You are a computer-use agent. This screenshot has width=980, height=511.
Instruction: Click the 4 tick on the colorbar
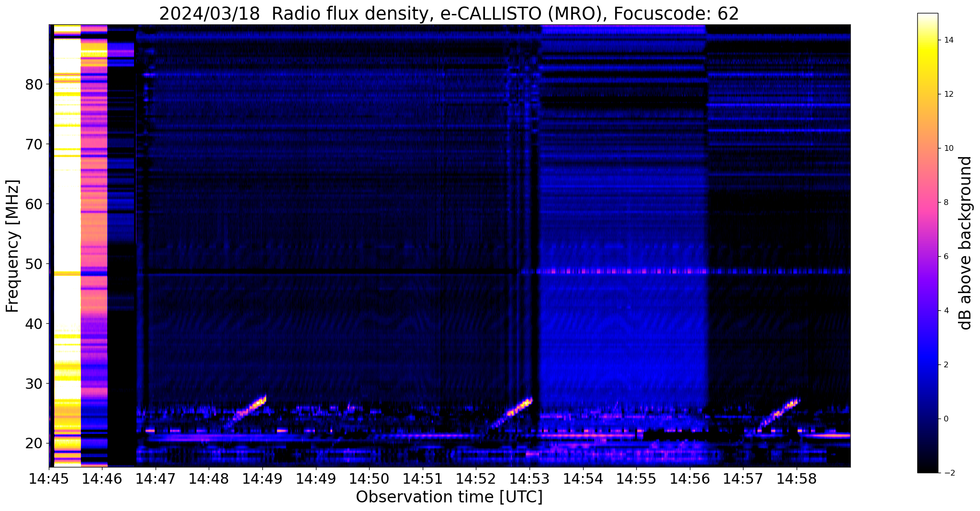[x=945, y=311]
